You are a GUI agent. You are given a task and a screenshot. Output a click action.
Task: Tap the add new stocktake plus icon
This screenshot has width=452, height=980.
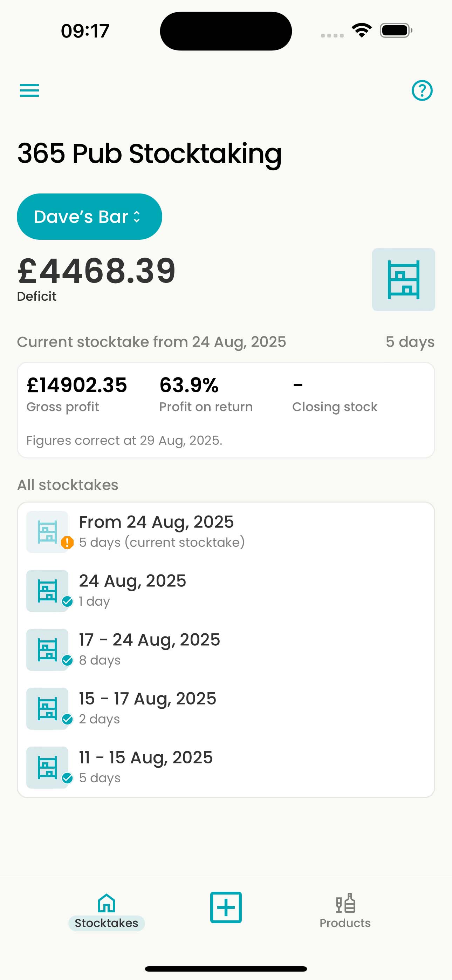(x=226, y=907)
